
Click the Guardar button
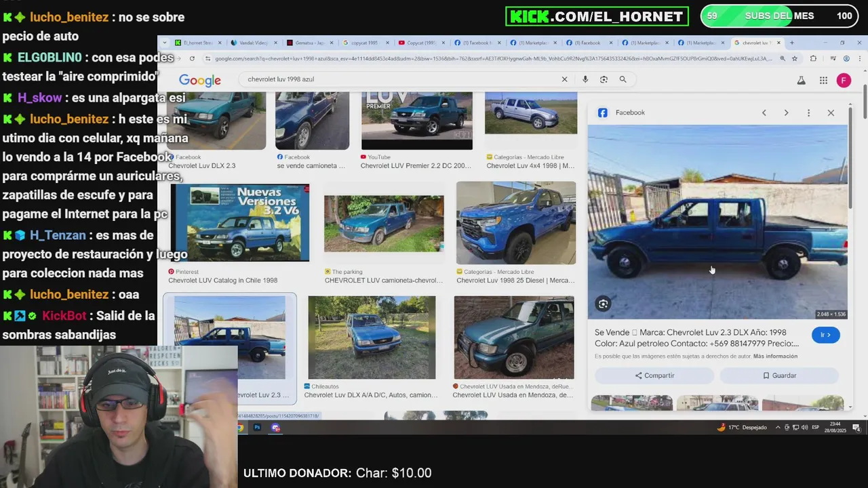[x=779, y=375]
